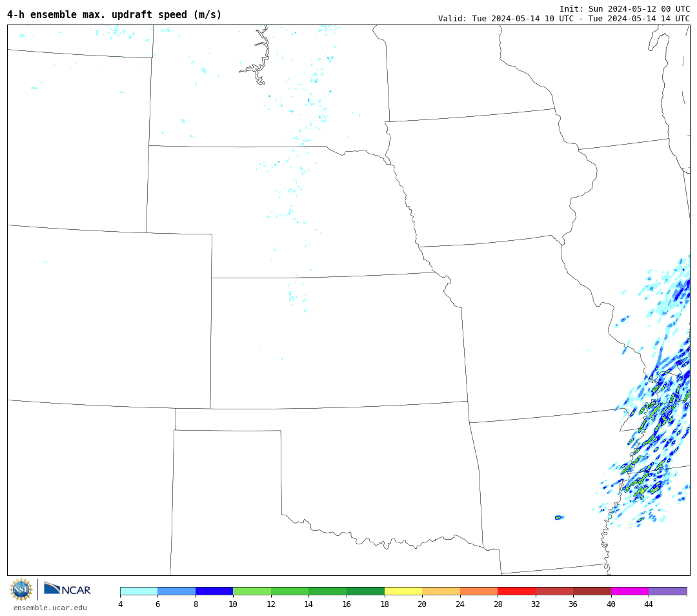
Task: Pick the purple above-44 m/s legend swatch
Action: tap(668, 591)
